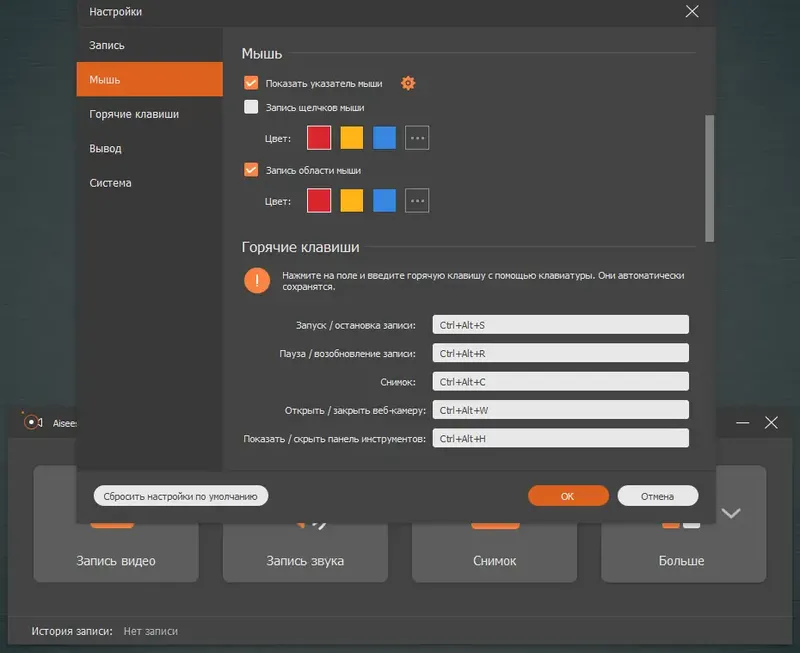Expand the Больше tile dropdown arrow
The height and width of the screenshot is (653, 800).
(731, 513)
